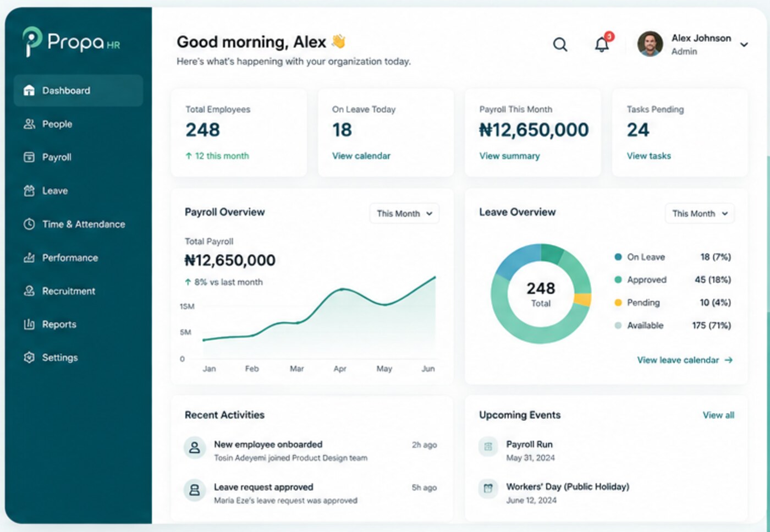The width and height of the screenshot is (770, 532).
Task: Click the View summary link
Action: [x=509, y=156]
